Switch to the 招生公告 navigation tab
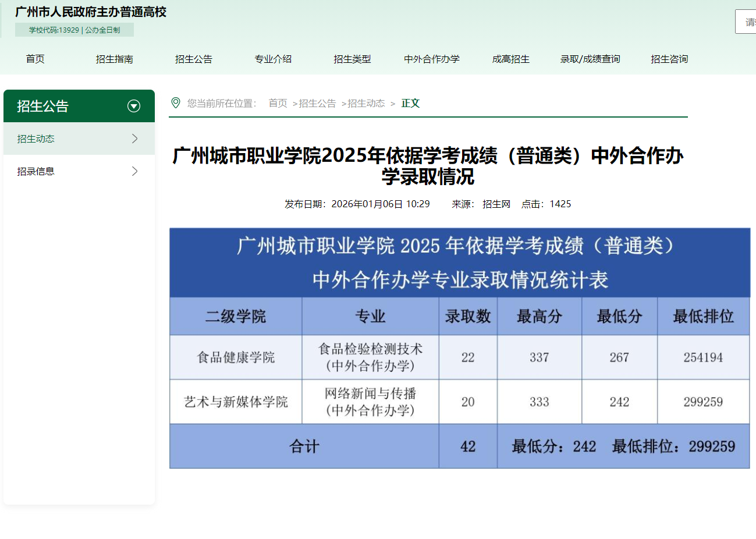 pyautogui.click(x=194, y=59)
